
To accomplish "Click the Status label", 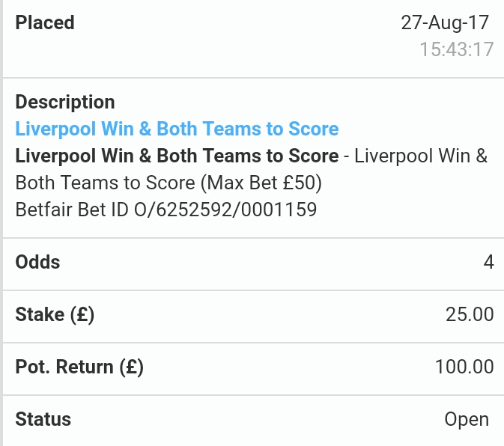I will pos(43,419).
